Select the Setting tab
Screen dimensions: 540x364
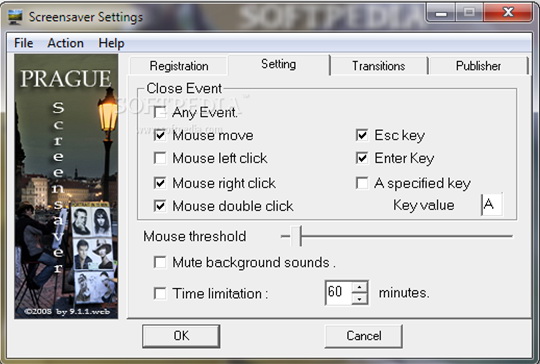(278, 64)
